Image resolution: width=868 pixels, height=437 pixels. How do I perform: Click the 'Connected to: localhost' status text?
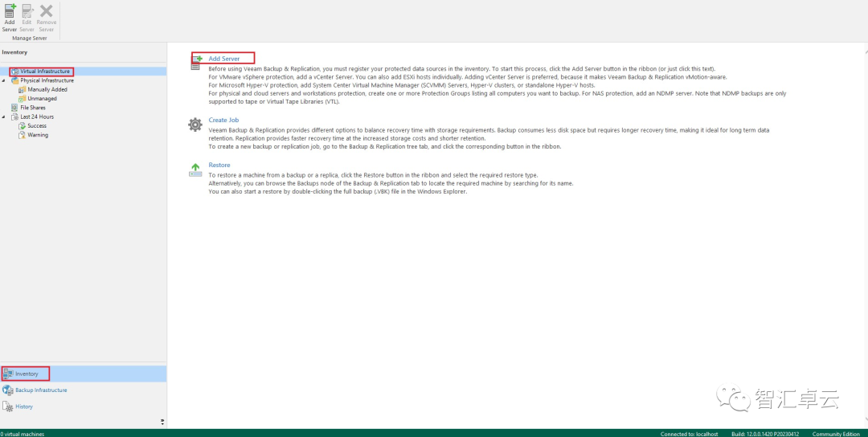690,434
